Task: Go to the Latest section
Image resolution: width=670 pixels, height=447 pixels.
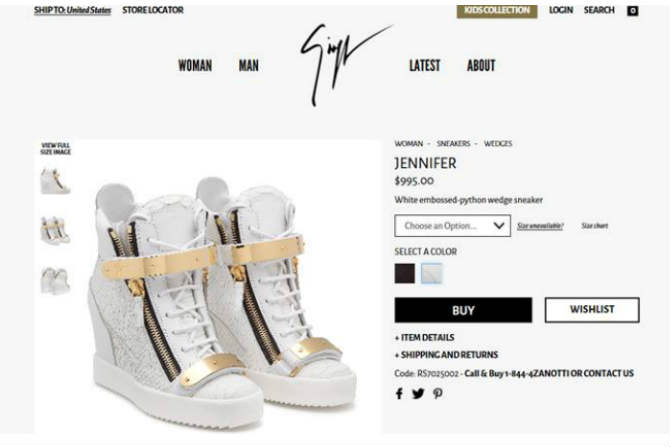Action: coord(424,65)
